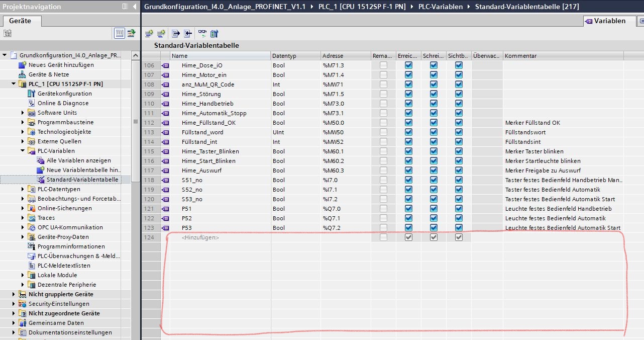The image size is (644, 340).
Task: Click the export variables toolbar icon
Action: 175,34
